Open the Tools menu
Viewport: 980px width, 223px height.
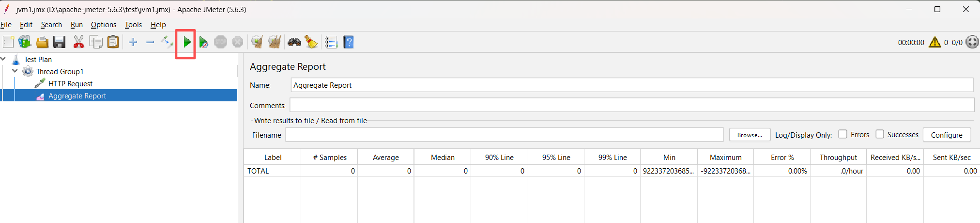pyautogui.click(x=133, y=25)
